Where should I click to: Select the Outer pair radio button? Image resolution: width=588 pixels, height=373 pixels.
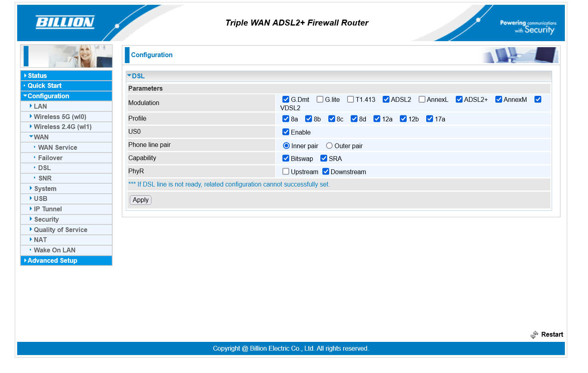click(329, 146)
